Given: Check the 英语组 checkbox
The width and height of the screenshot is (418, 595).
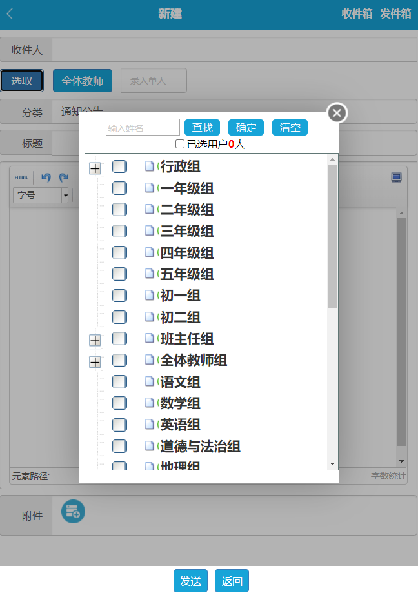Looking at the screenshot, I should click(119, 424).
